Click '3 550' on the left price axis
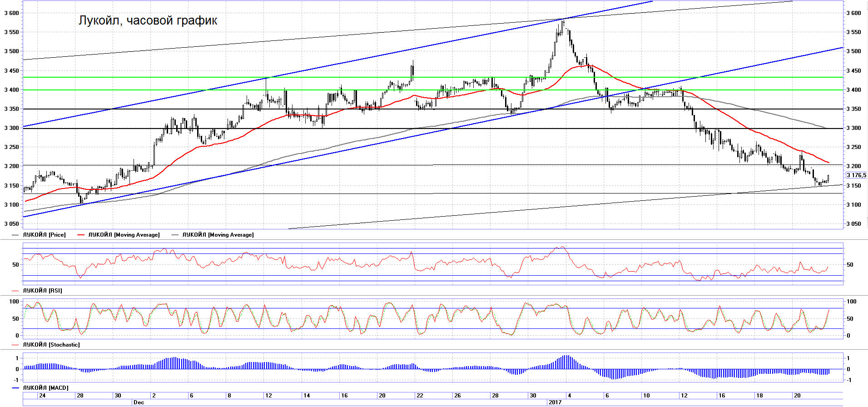 point(11,32)
